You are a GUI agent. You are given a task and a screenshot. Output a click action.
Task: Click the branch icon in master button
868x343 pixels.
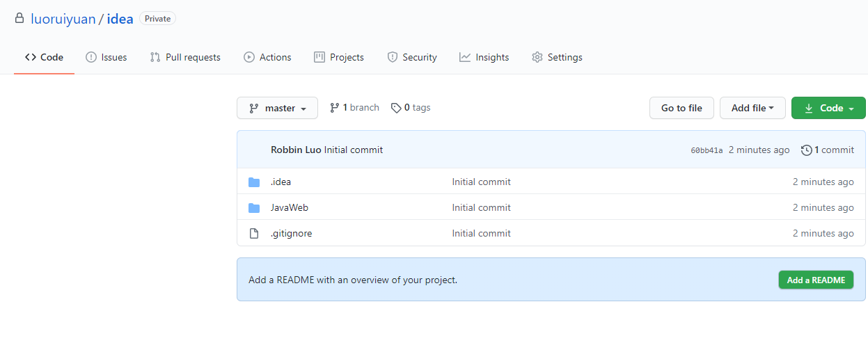[x=254, y=108]
